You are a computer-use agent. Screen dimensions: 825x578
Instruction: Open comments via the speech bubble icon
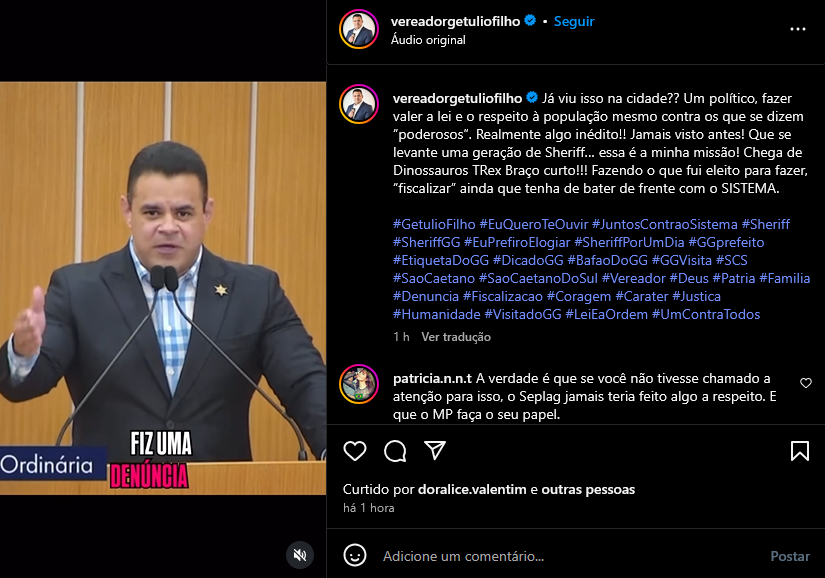point(395,451)
